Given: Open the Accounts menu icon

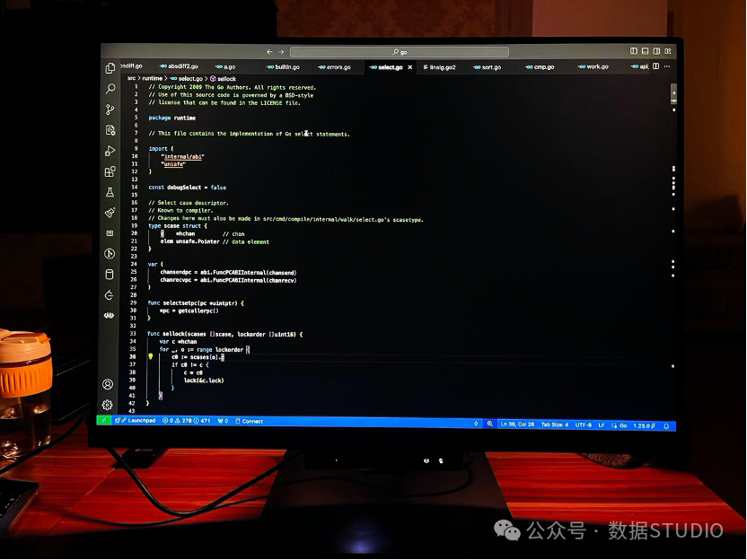Looking at the screenshot, I should [108, 384].
